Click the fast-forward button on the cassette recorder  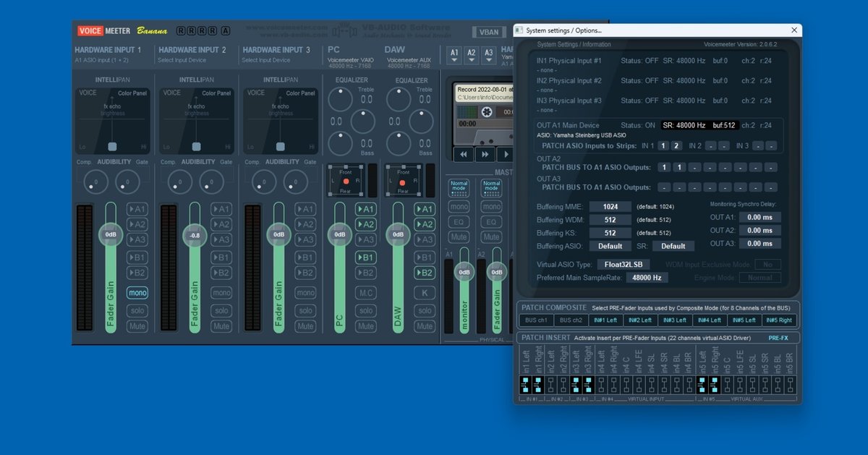click(484, 153)
